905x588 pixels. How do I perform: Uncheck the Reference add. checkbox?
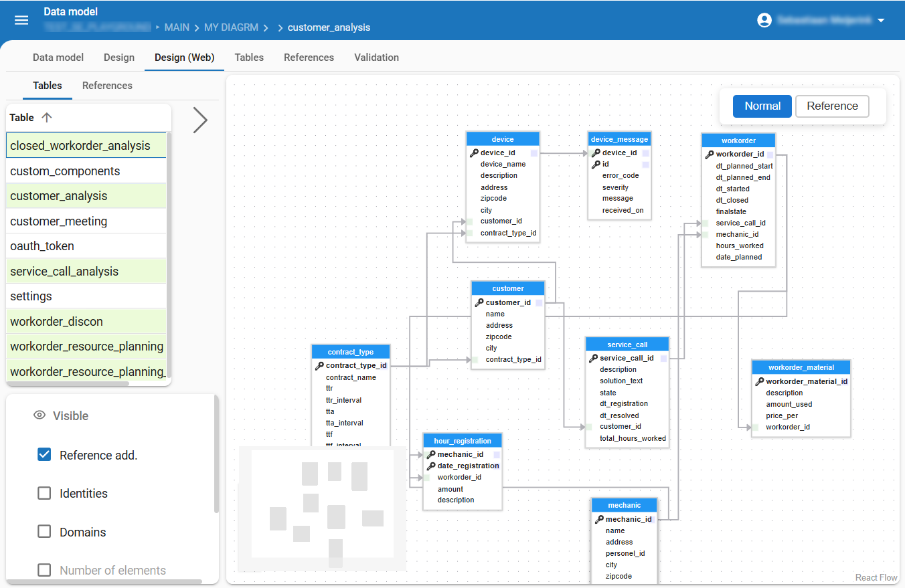point(44,455)
